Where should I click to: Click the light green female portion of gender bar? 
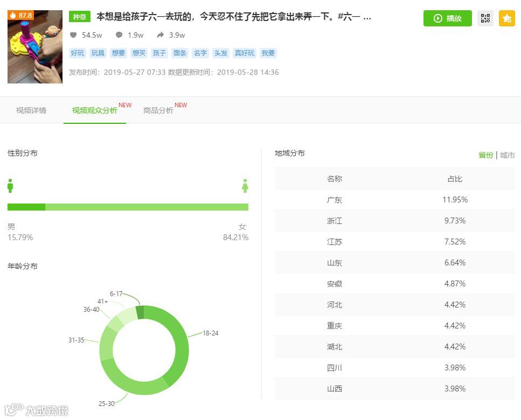point(147,207)
